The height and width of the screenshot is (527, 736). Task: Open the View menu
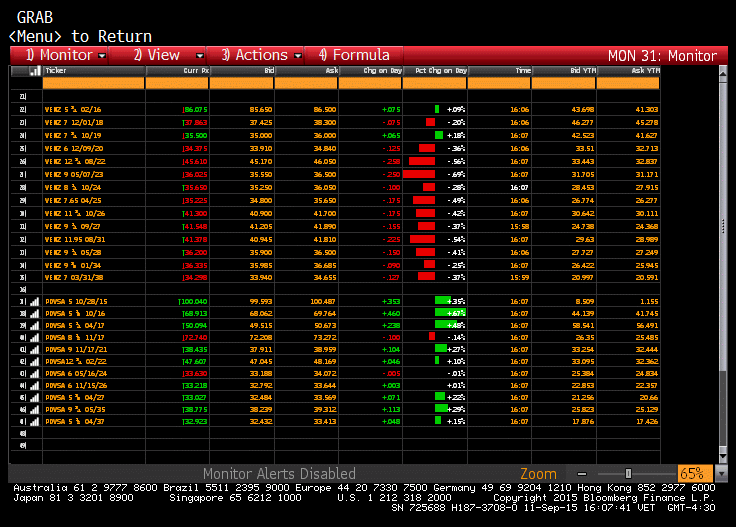157,55
